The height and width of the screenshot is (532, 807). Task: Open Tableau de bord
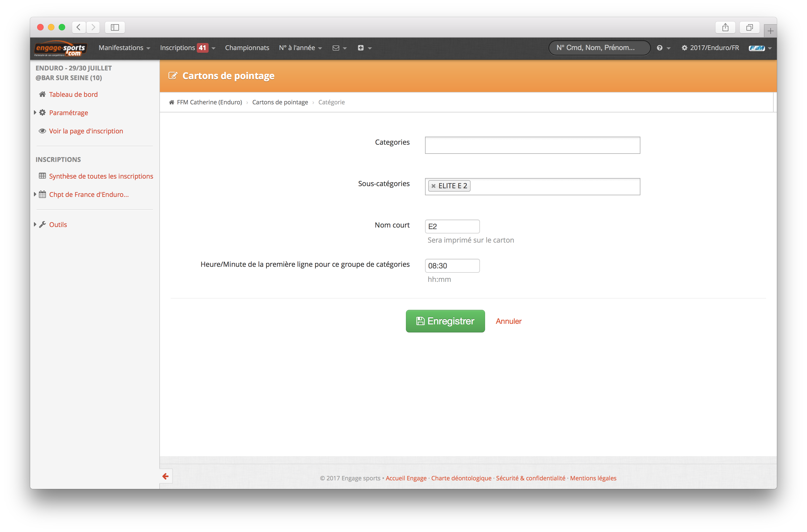tap(73, 94)
